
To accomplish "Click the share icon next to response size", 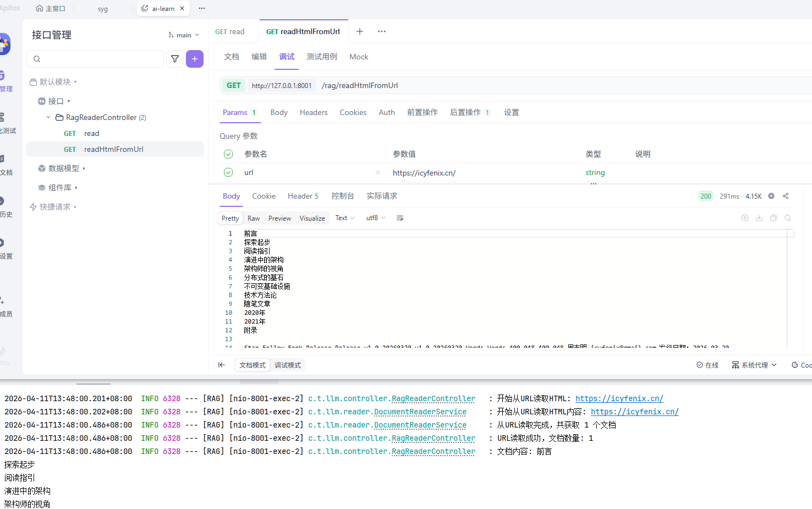I will pyautogui.click(x=786, y=196).
